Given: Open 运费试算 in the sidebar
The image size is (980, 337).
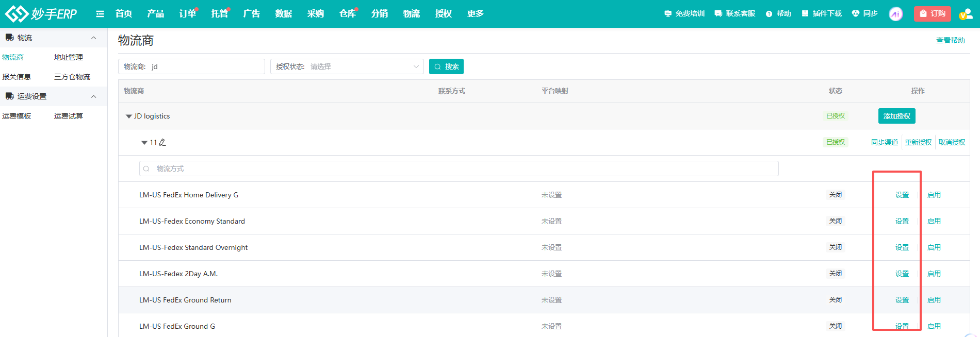Looking at the screenshot, I should [69, 116].
